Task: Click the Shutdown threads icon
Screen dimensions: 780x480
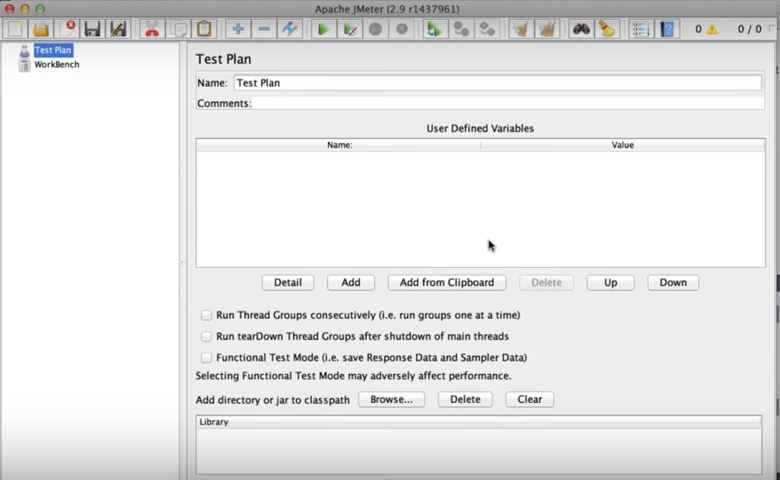Action: [401, 29]
